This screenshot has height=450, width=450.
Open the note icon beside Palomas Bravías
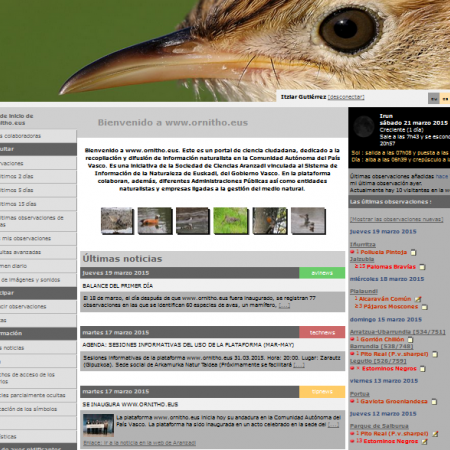click(x=422, y=267)
